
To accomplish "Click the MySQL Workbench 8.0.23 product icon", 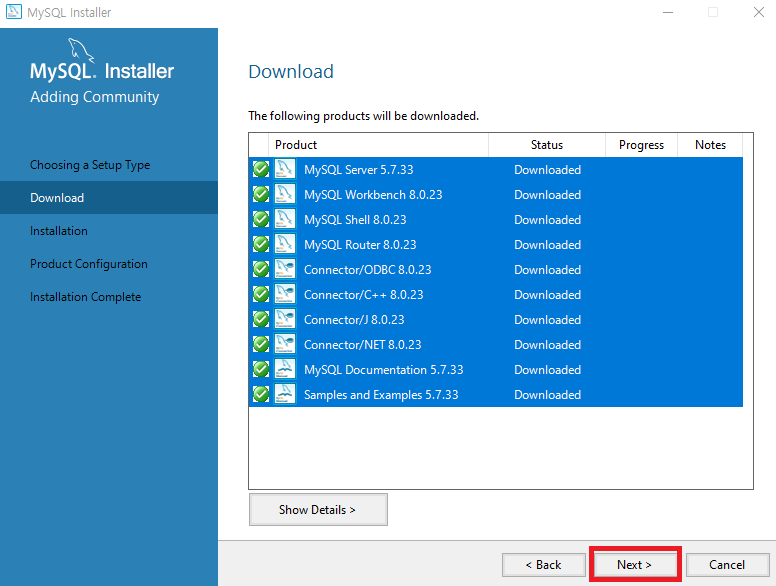I will pyautogui.click(x=285, y=194).
